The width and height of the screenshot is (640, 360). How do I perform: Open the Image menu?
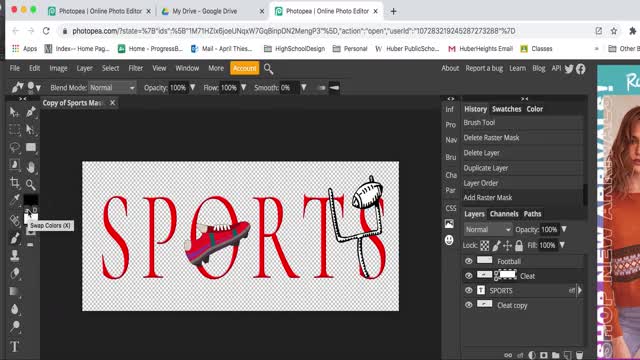(58, 68)
